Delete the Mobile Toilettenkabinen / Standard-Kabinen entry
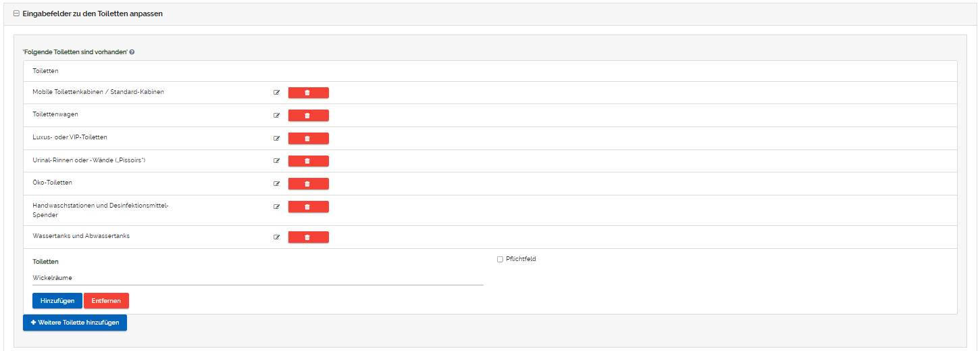This screenshot has height=351, width=980. pyautogui.click(x=308, y=93)
